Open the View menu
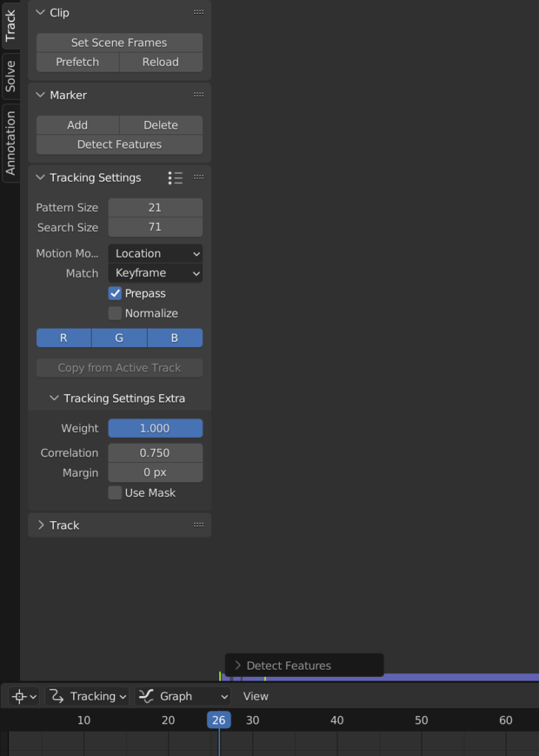The height and width of the screenshot is (756, 539). tap(255, 696)
